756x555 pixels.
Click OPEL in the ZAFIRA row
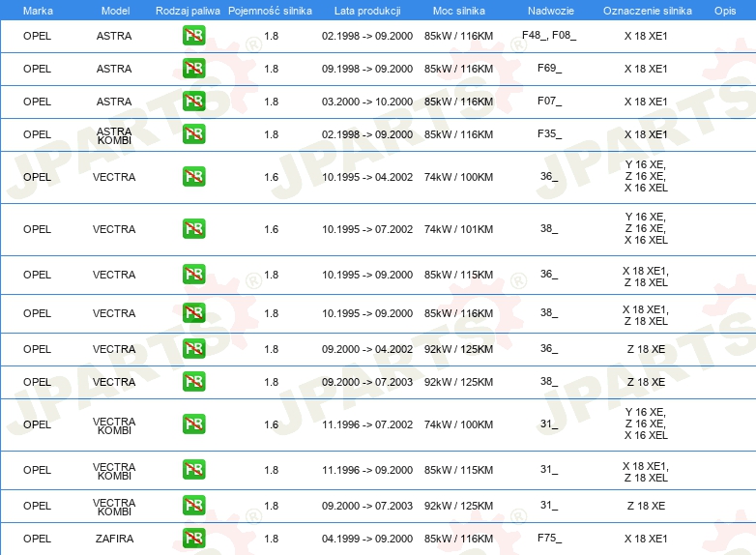tap(37, 539)
